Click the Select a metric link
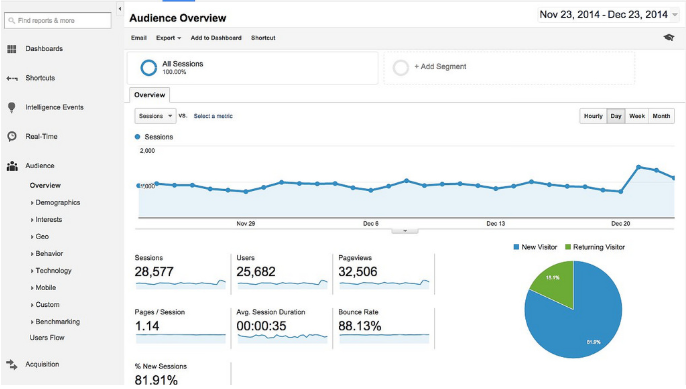The width and height of the screenshot is (686, 389). (213, 116)
